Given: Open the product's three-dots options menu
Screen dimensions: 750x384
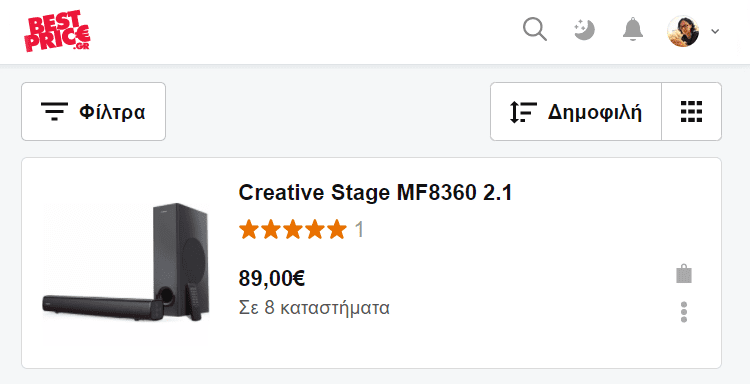Looking at the screenshot, I should coord(684,312).
